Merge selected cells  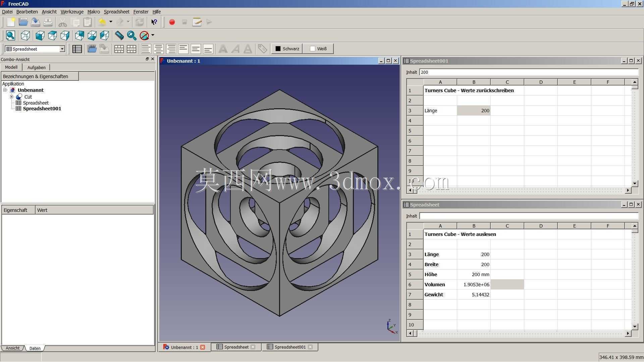click(119, 49)
